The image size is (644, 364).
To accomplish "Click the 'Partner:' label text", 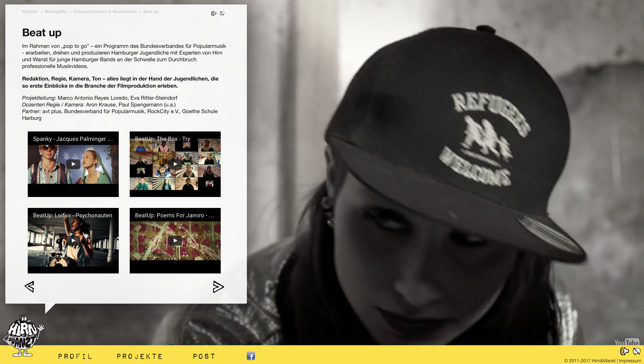I will click(32, 111).
